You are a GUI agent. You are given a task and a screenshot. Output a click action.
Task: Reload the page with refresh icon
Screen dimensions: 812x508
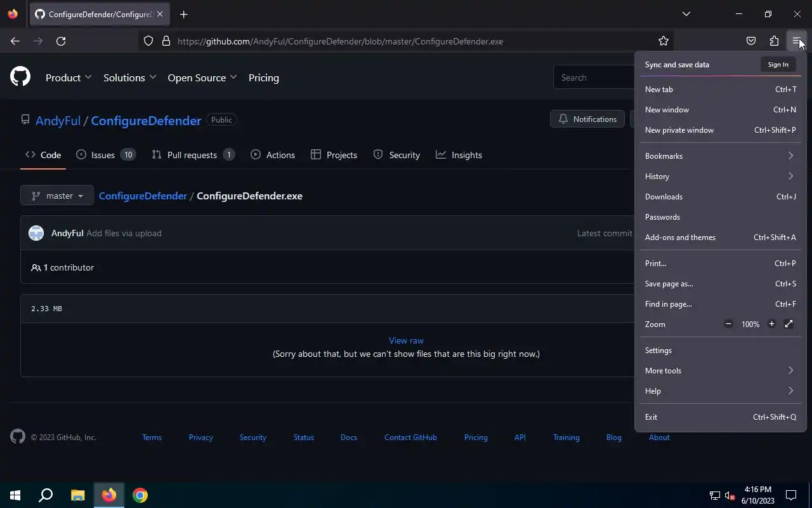point(61,41)
